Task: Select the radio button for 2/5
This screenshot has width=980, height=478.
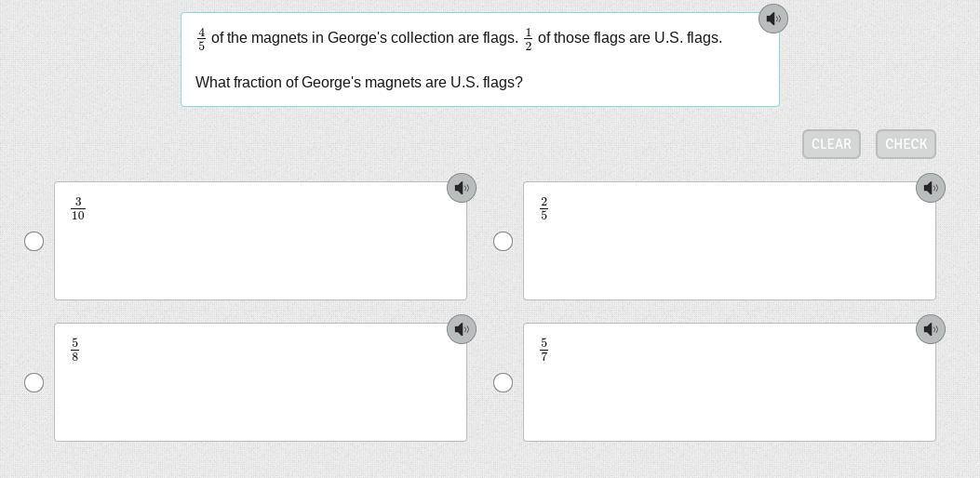Action: pos(503,242)
